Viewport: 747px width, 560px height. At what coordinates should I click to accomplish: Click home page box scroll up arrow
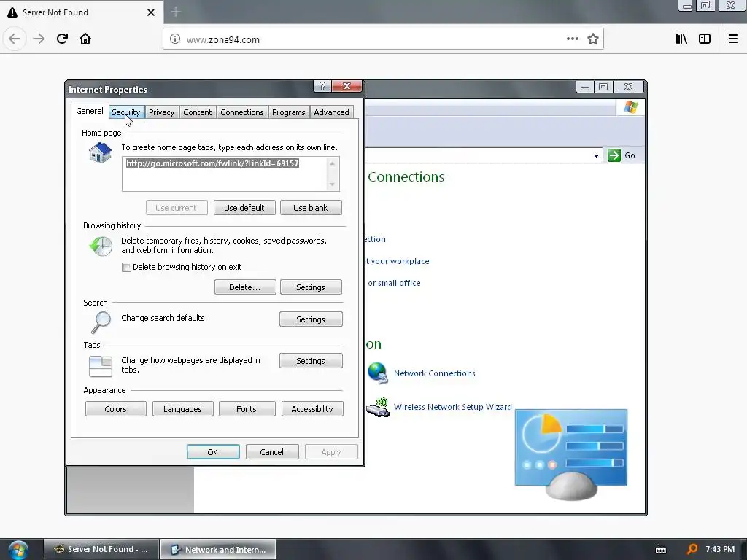coord(332,164)
